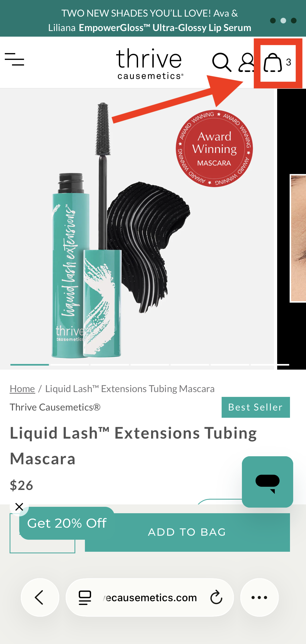Viewport: 306px width, 644px height.
Task: Tap the website address field
Action: click(150, 597)
